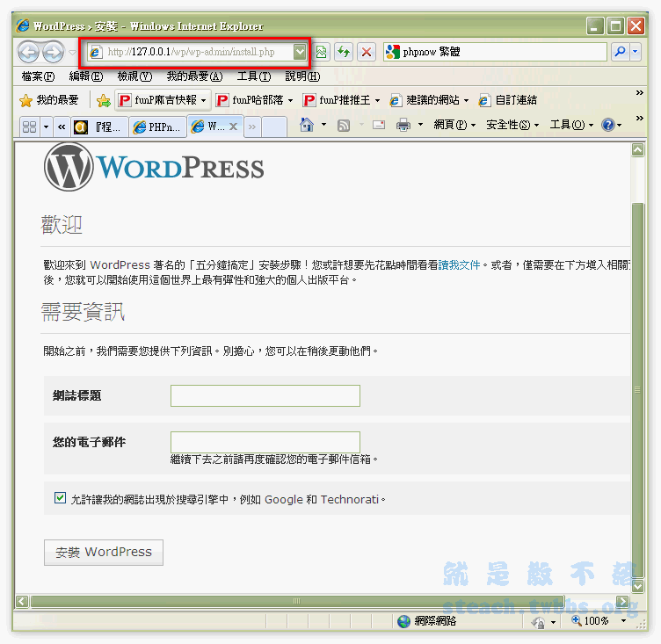Go to the home page house icon
The width and height of the screenshot is (661, 644).
pos(307,125)
